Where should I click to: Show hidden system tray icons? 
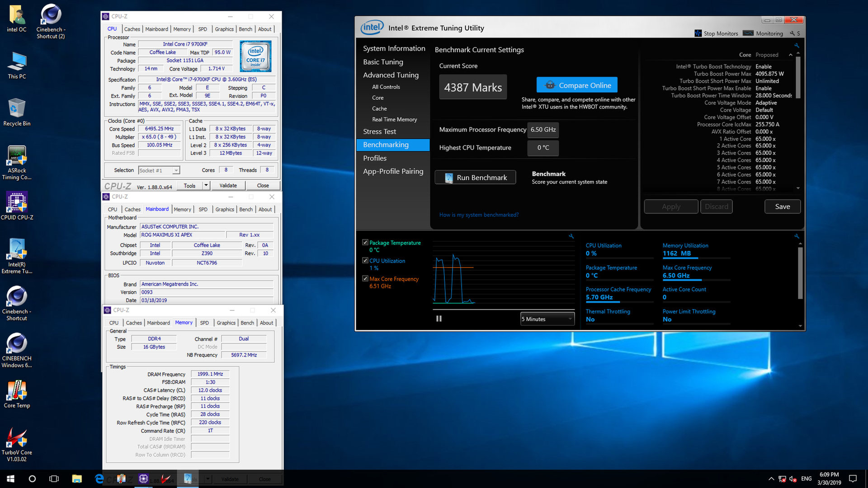(x=771, y=479)
